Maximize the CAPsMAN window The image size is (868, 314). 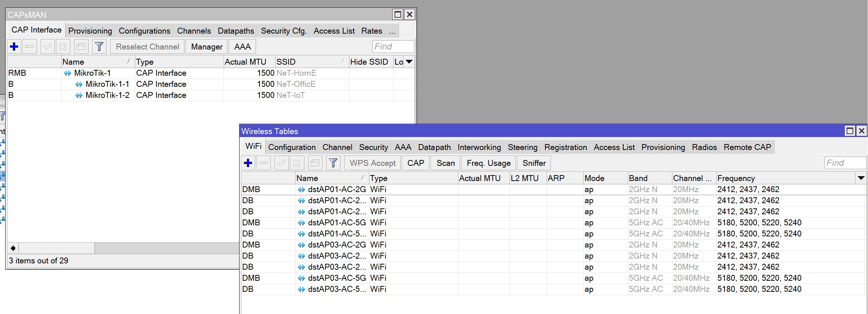click(x=398, y=14)
